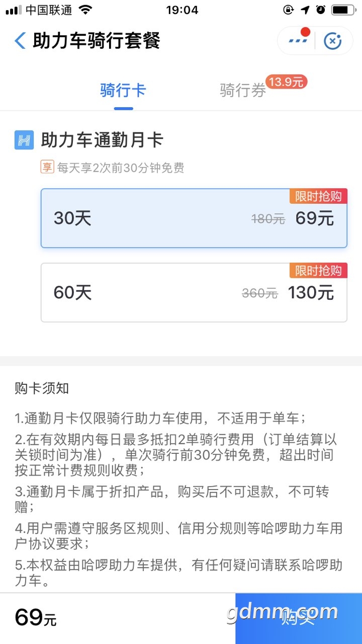Switch to the 骑行卡 tab
The image size is (362, 644).
coord(123,91)
